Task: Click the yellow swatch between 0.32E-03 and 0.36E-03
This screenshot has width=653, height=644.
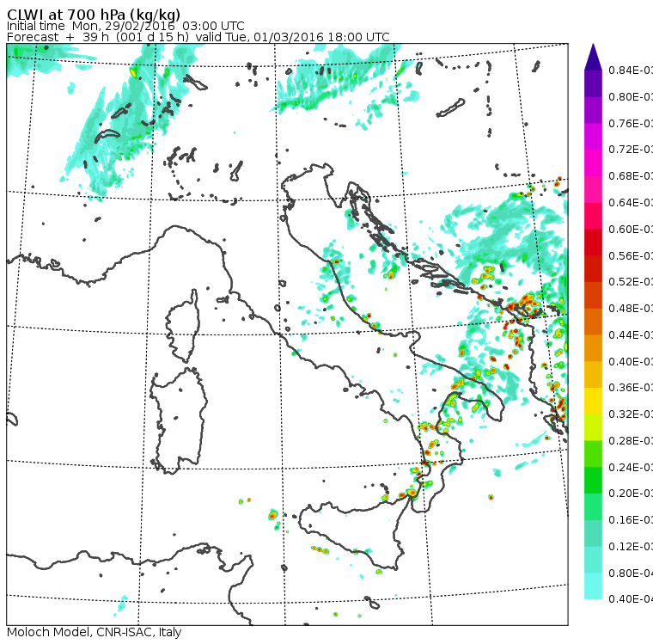Action: (593, 401)
